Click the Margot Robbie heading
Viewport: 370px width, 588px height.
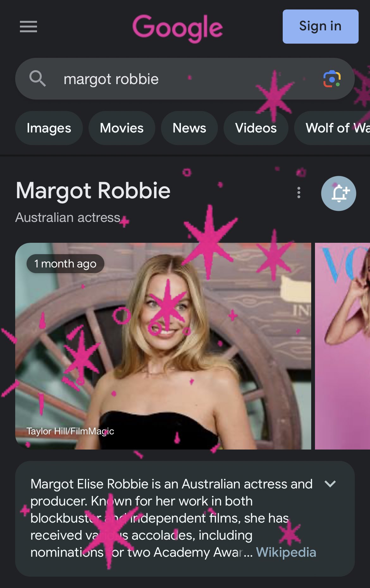(93, 191)
